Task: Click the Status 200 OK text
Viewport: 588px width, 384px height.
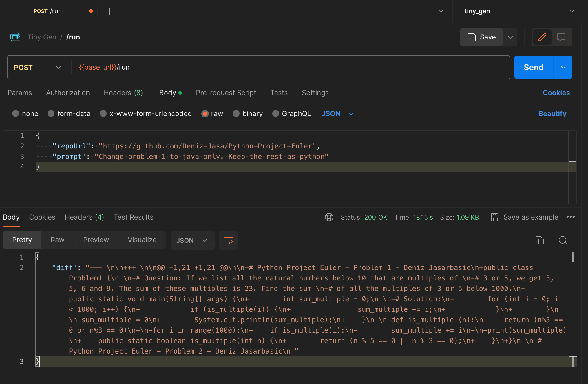Action: (x=364, y=217)
